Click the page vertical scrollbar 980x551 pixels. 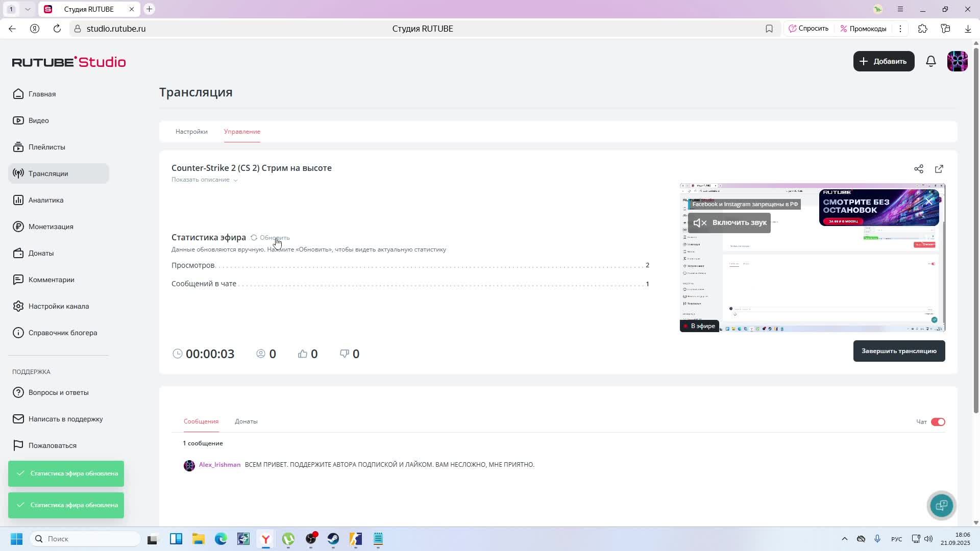tap(976, 230)
